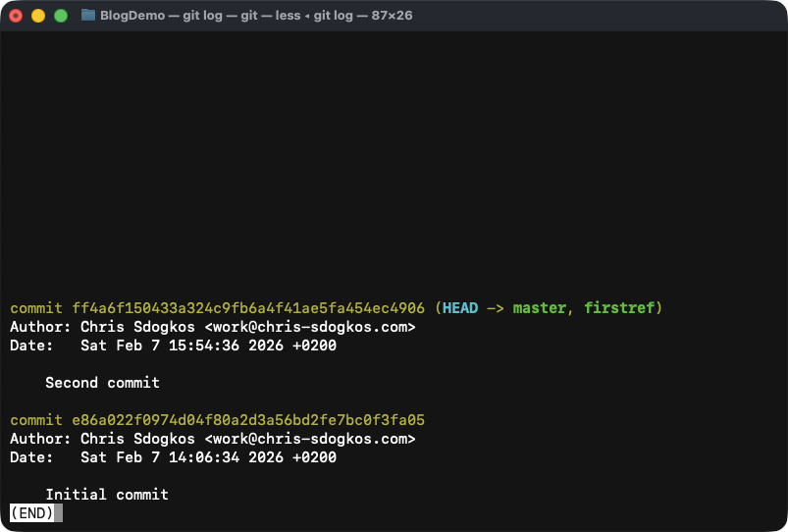Viewport: 788px width, 532px height.
Task: Click the green master branch name
Action: pos(540,308)
